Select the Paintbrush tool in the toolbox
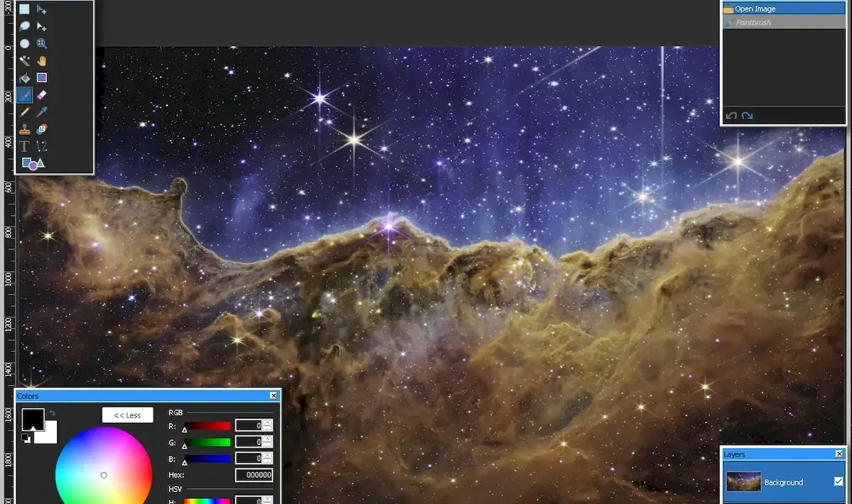The width and height of the screenshot is (852, 504). pyautogui.click(x=25, y=94)
